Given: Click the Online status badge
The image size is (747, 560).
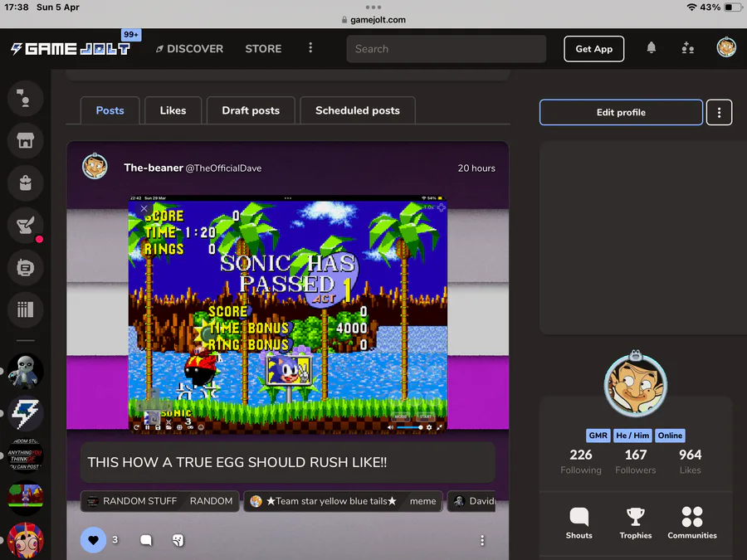Looking at the screenshot, I should coord(670,436).
